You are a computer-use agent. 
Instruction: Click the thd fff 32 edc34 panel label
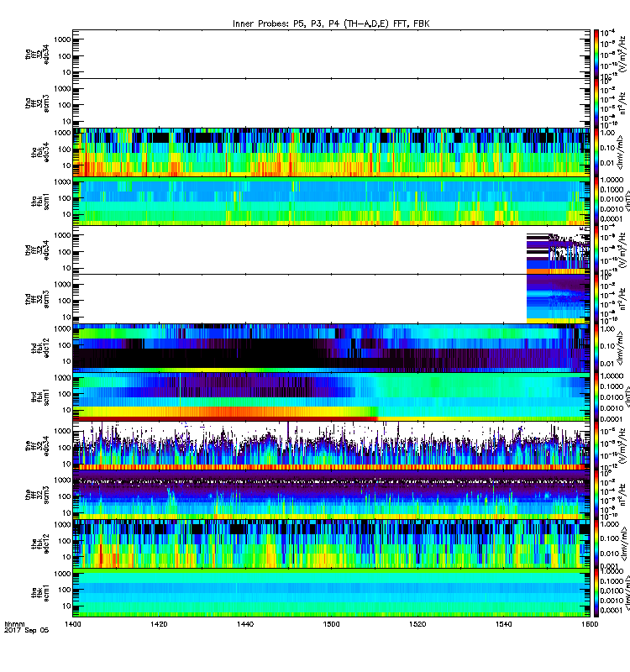click(37, 250)
